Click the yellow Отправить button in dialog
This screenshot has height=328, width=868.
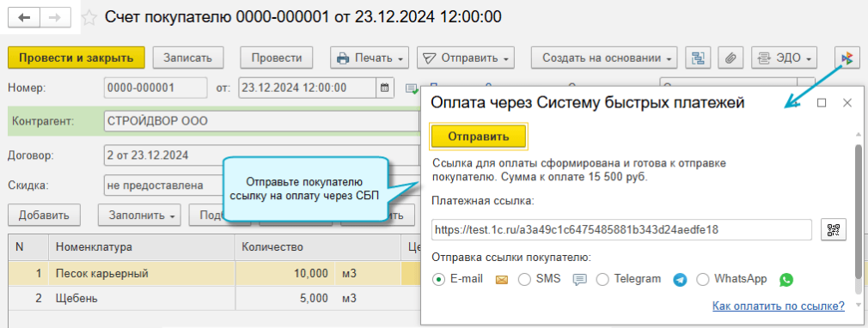click(479, 137)
